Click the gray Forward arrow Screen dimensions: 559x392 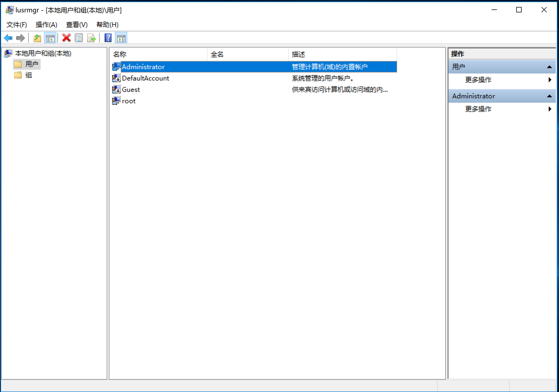click(x=21, y=38)
